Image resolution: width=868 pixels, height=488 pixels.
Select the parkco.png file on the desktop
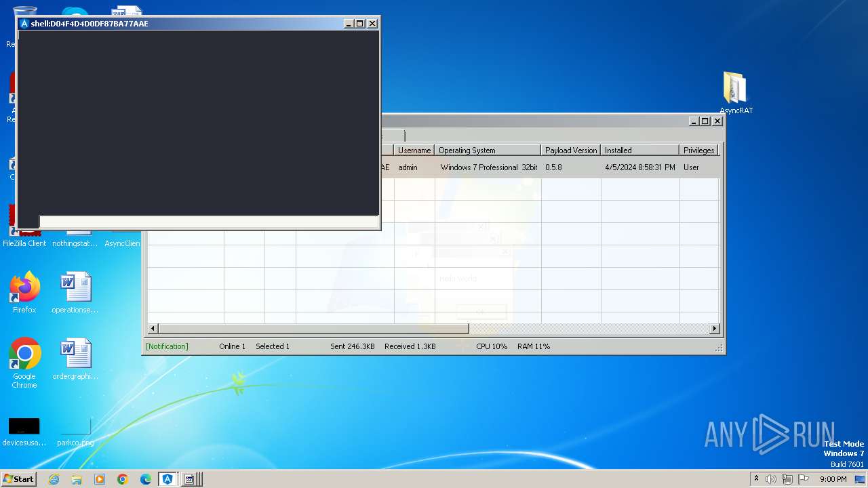click(75, 431)
